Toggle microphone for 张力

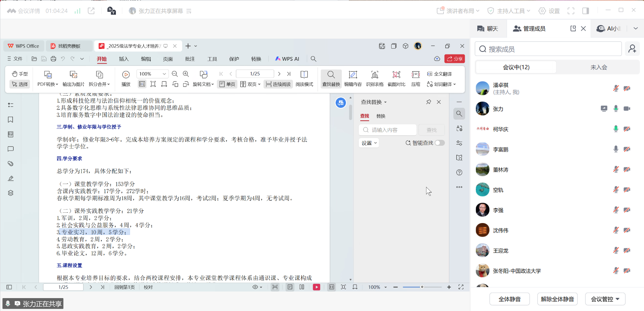616,109
